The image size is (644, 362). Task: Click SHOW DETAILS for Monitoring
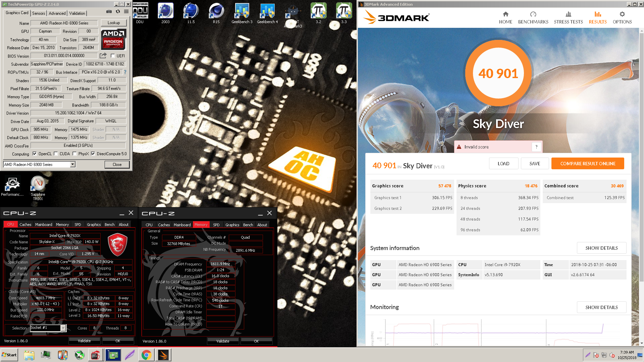click(601, 307)
